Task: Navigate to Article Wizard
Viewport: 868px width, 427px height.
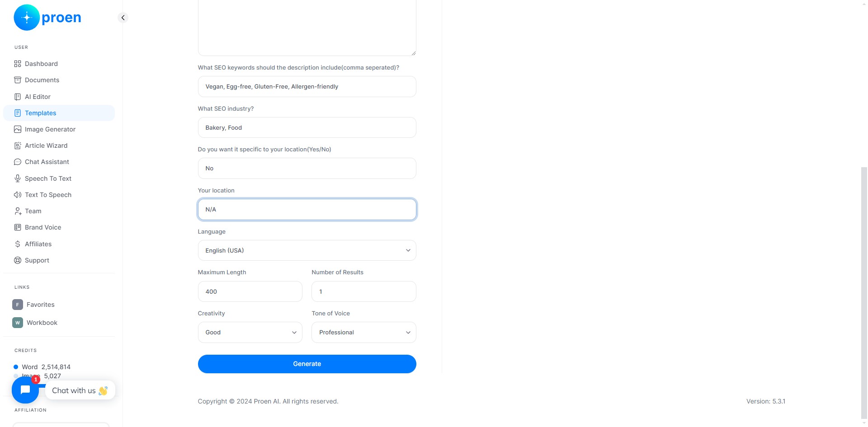Action: point(59,145)
